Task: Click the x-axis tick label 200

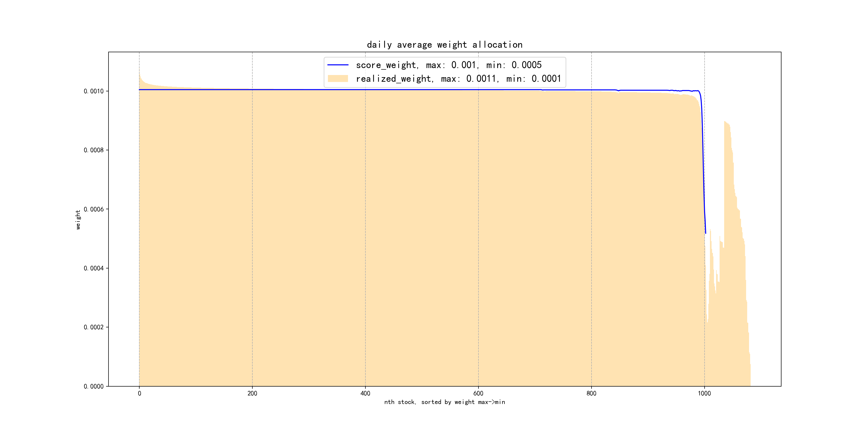Action: coord(252,393)
